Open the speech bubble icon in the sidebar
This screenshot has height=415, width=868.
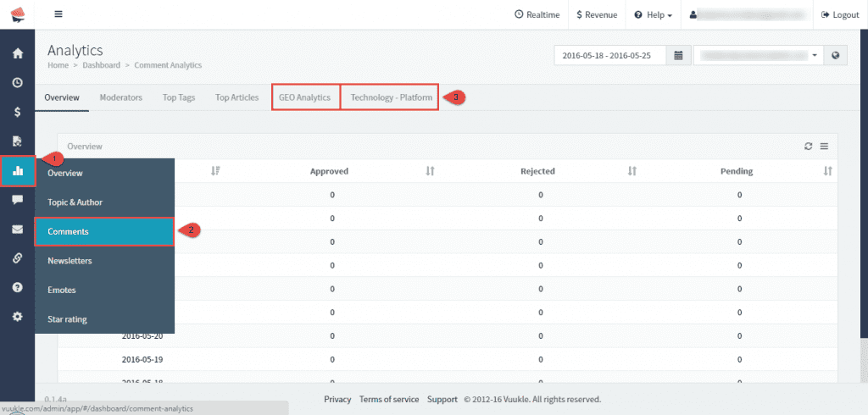pos(17,200)
